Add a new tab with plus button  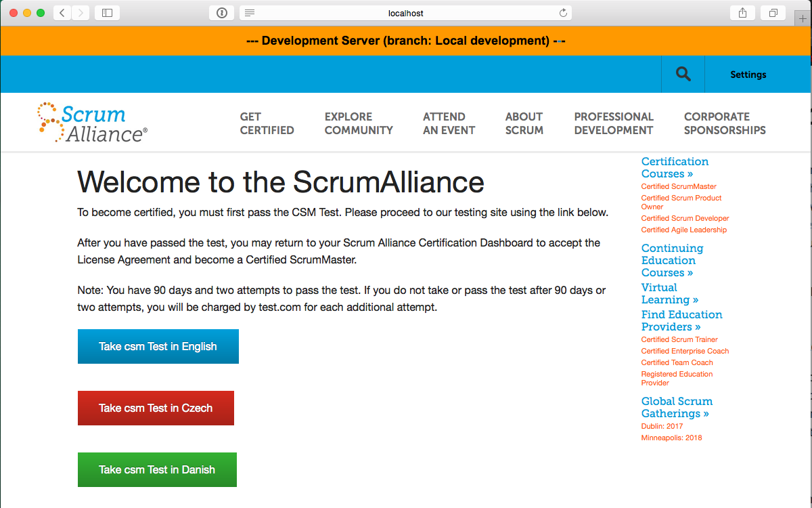(x=803, y=18)
